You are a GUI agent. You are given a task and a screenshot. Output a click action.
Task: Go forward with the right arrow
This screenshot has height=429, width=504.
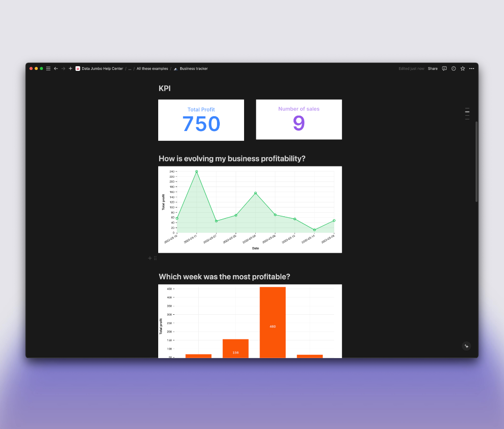pyautogui.click(x=63, y=69)
